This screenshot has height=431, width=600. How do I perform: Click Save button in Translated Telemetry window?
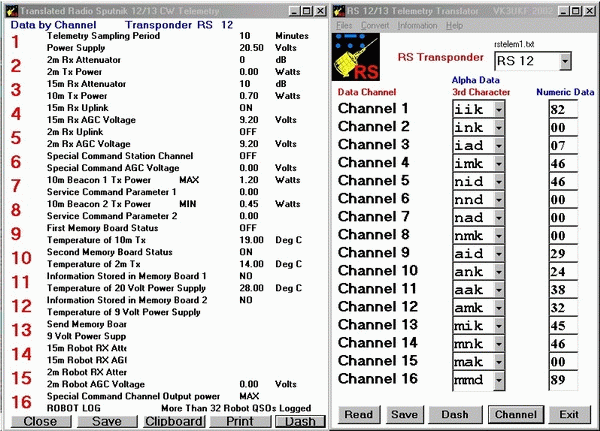click(x=107, y=421)
